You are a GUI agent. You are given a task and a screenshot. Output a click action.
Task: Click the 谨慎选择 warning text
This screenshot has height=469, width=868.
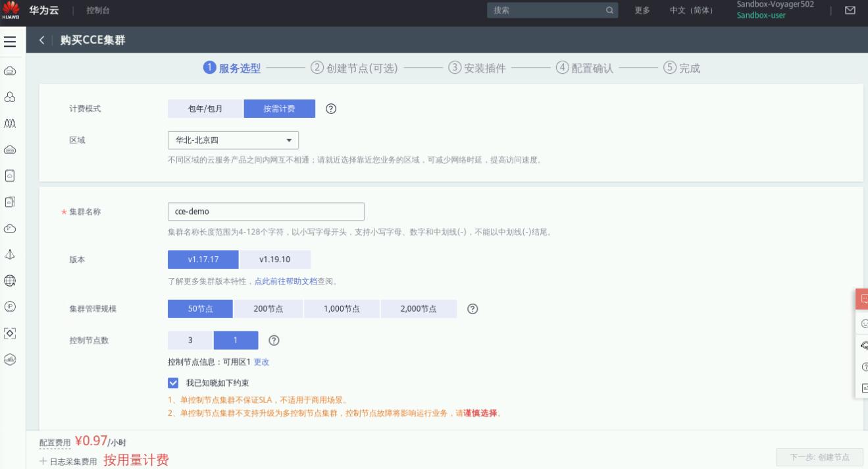(480, 414)
